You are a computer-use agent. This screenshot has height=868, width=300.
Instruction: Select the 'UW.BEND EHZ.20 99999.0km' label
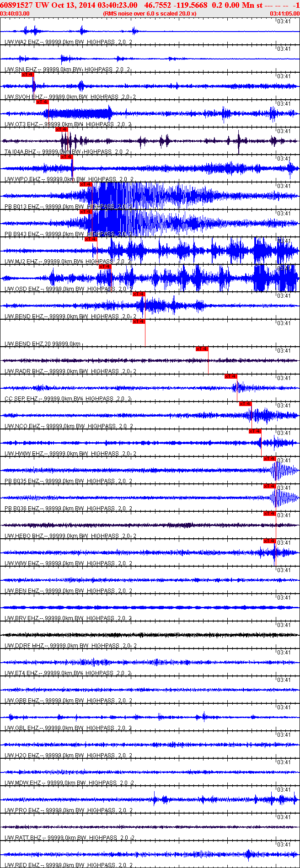43,344
